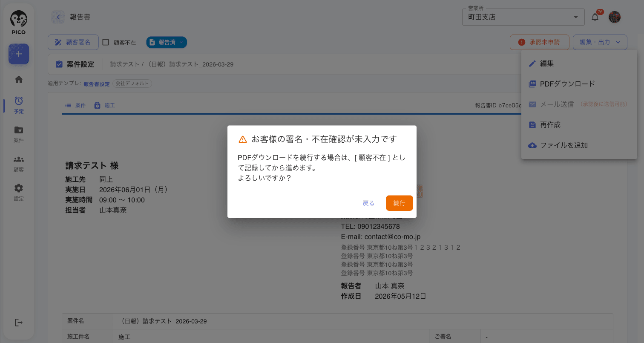The height and width of the screenshot is (343, 644).
Task: Click the 案件設定 heading
Action: [80, 64]
